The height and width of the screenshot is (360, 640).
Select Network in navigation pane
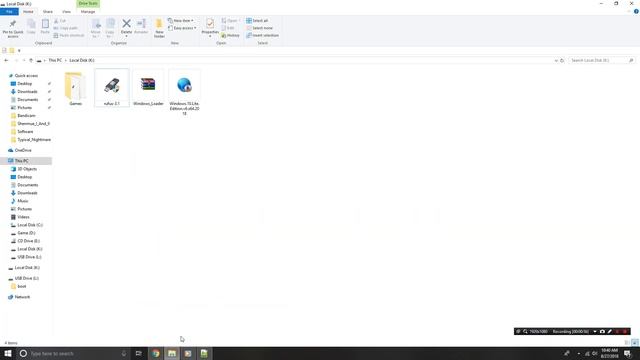click(22, 297)
